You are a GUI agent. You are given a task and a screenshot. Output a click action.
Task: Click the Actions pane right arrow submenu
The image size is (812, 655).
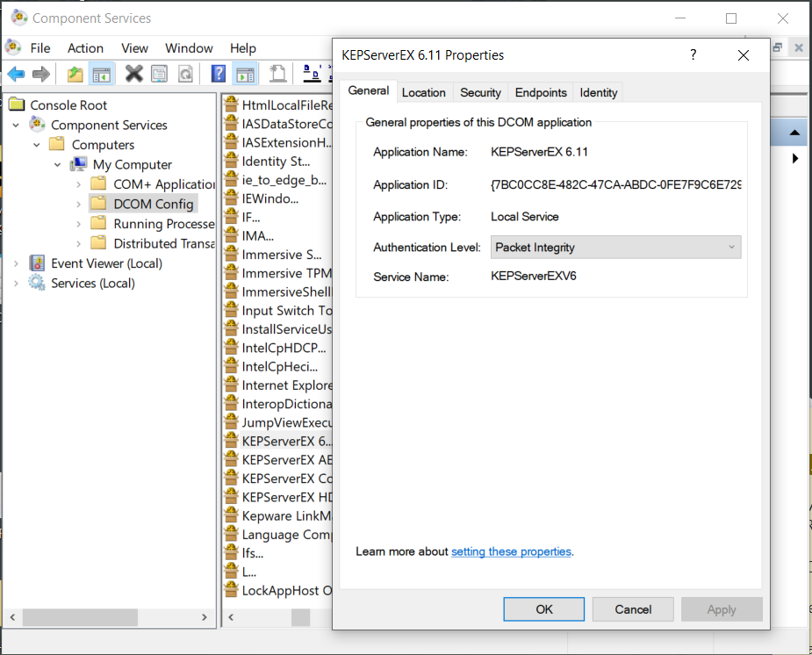point(795,158)
